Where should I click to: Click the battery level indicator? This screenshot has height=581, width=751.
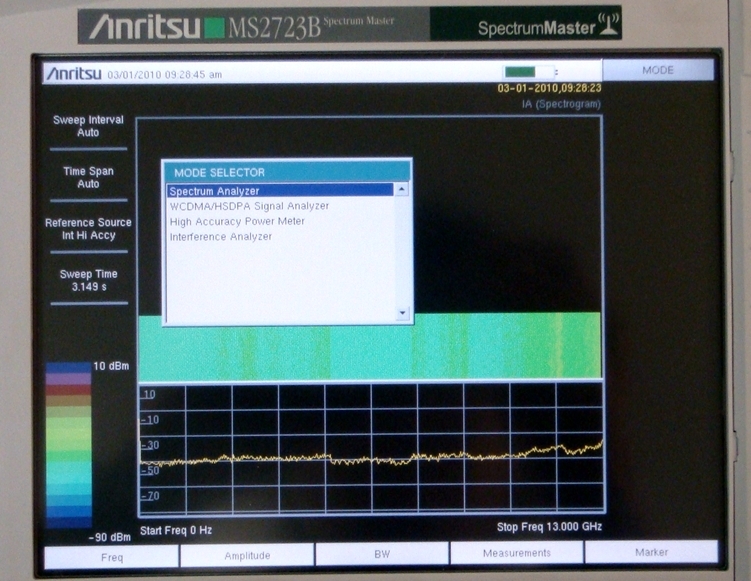pos(529,72)
